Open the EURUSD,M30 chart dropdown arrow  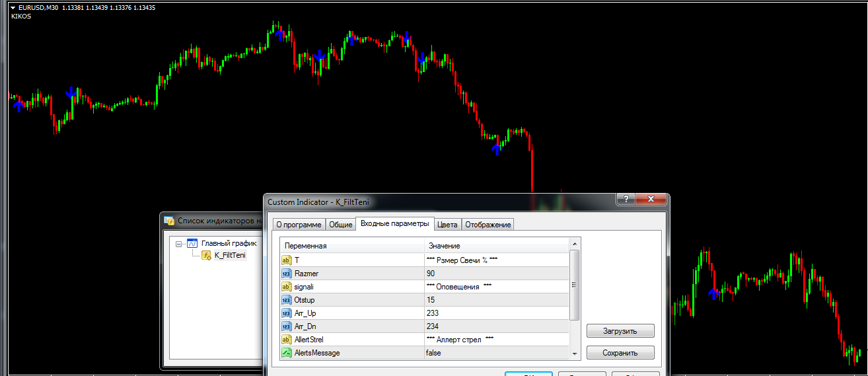click(13, 8)
